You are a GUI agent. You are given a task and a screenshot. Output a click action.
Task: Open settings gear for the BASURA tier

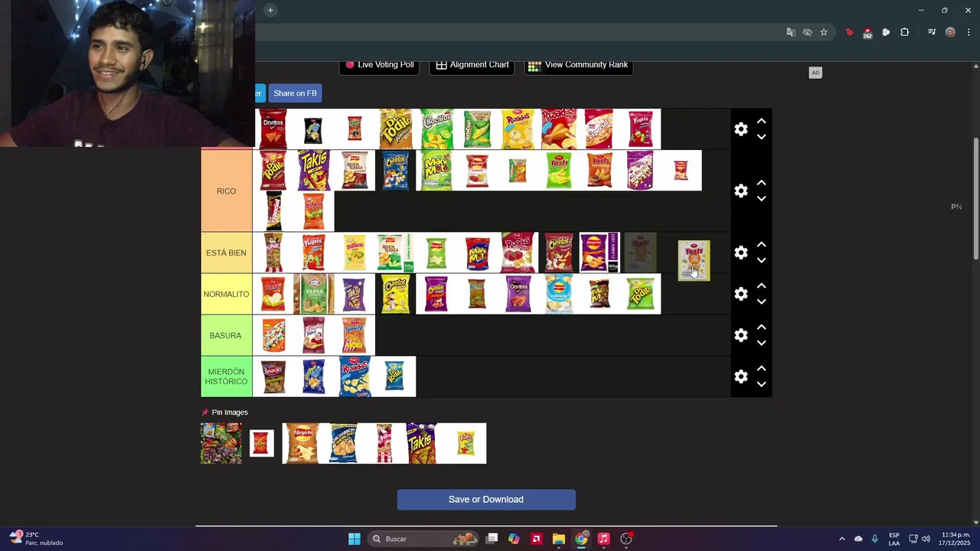740,335
